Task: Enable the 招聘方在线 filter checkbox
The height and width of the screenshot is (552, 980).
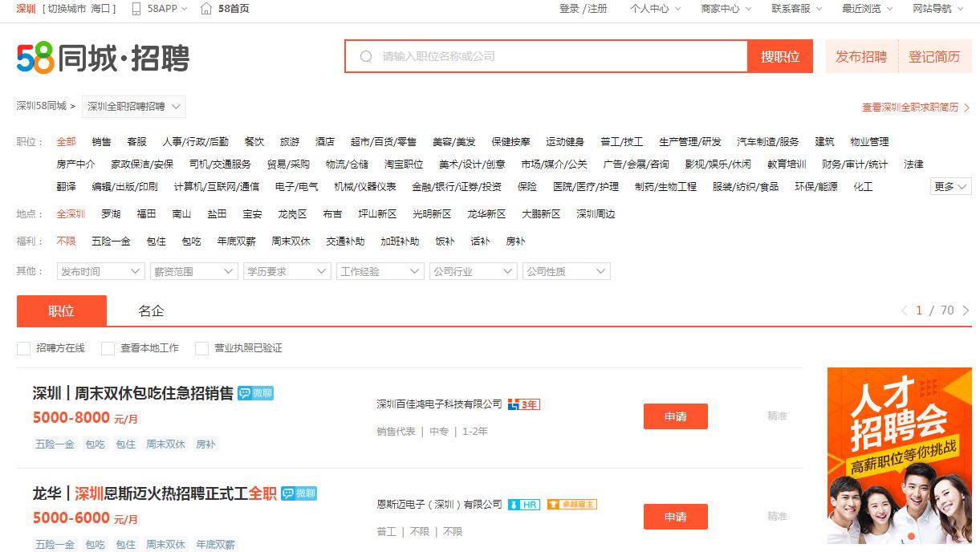Action: click(x=23, y=348)
